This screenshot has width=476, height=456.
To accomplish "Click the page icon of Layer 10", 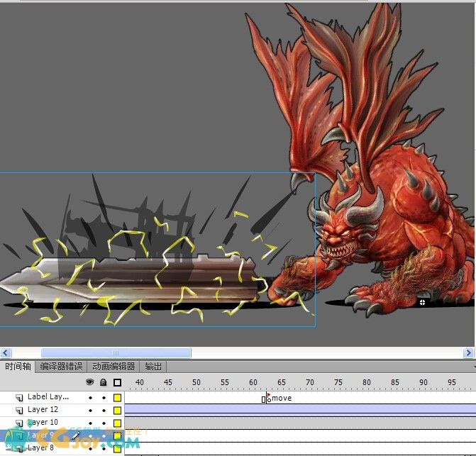I will pyautogui.click(x=19, y=423).
